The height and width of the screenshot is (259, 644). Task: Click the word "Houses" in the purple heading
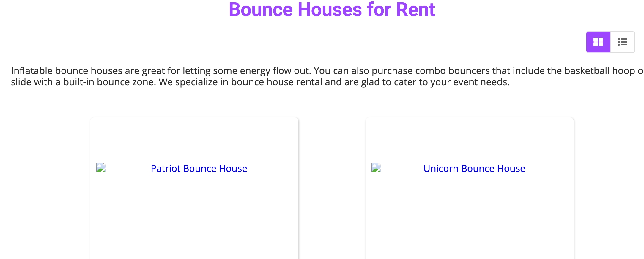tap(330, 10)
